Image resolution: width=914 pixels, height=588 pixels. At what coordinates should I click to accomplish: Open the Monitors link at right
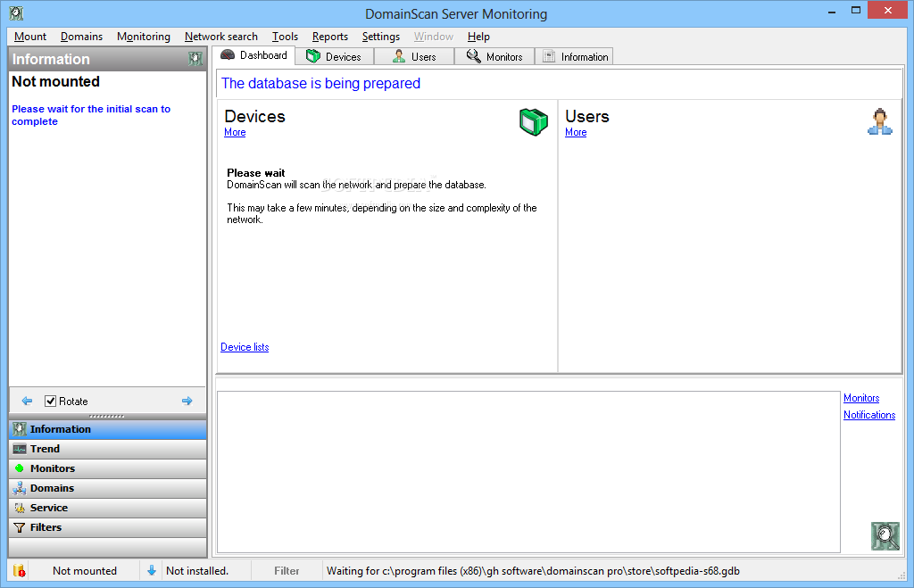click(x=861, y=398)
